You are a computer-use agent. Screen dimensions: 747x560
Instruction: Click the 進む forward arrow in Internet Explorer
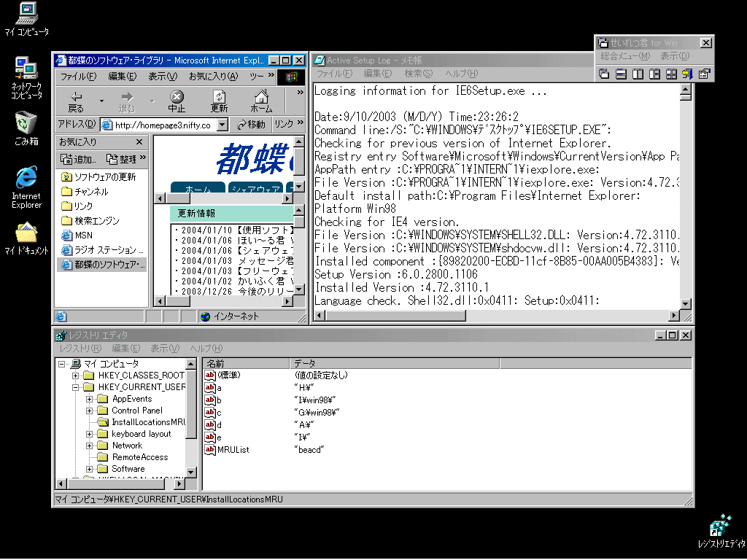click(x=127, y=101)
